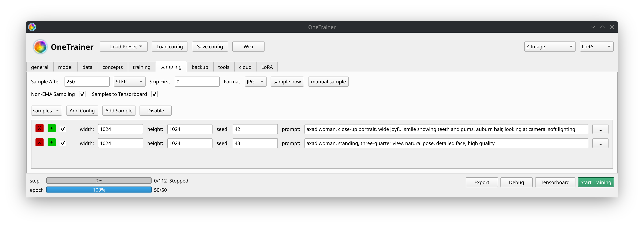The height and width of the screenshot is (228, 644).
Task: Click the height field of seed 43 sample
Action: [190, 144]
